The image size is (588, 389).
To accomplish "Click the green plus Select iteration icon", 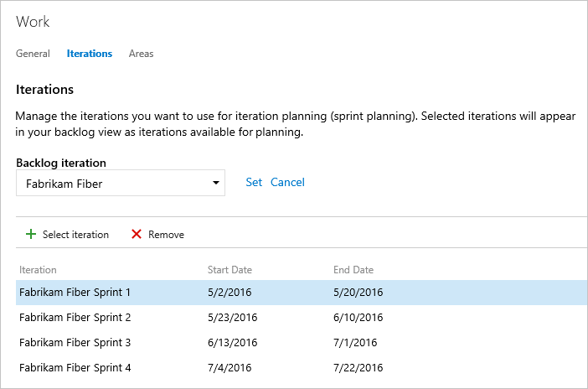I will (31, 234).
